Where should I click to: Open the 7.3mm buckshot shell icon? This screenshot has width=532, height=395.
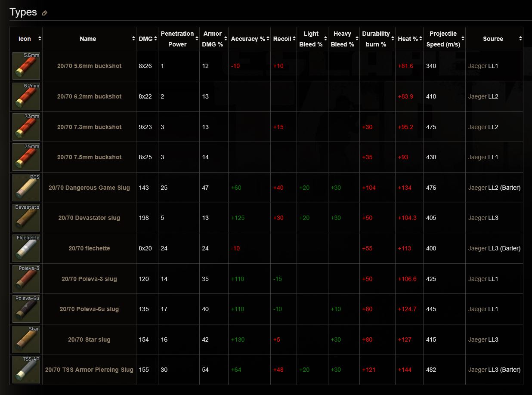[26, 127]
